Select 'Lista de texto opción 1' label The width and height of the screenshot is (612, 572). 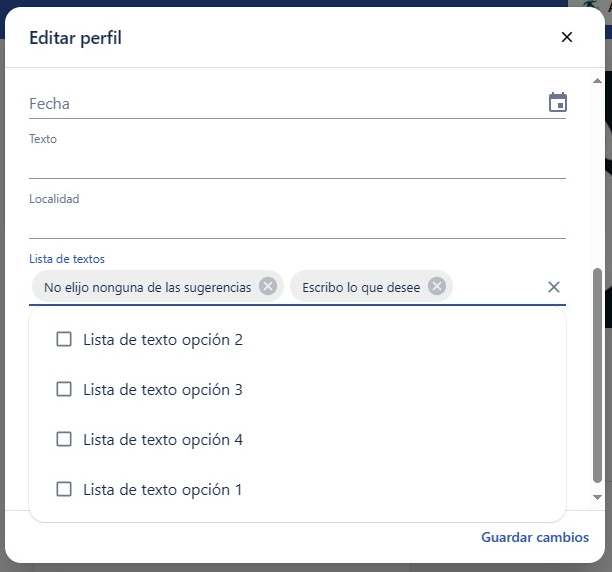163,490
